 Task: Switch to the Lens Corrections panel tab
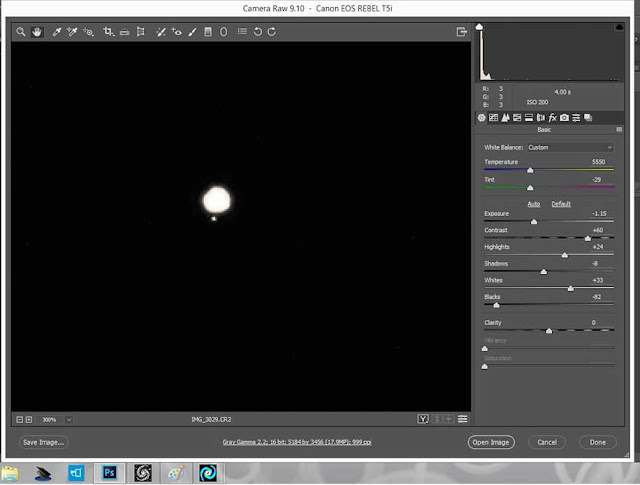tap(541, 118)
